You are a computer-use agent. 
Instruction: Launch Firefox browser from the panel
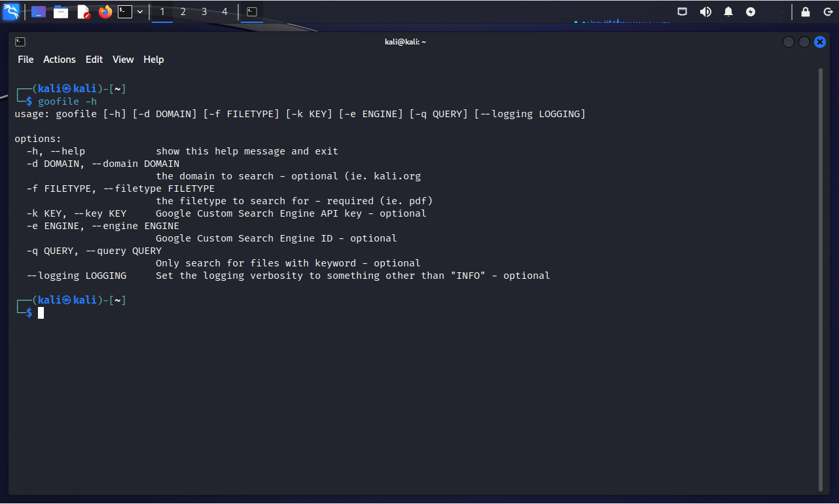click(105, 12)
